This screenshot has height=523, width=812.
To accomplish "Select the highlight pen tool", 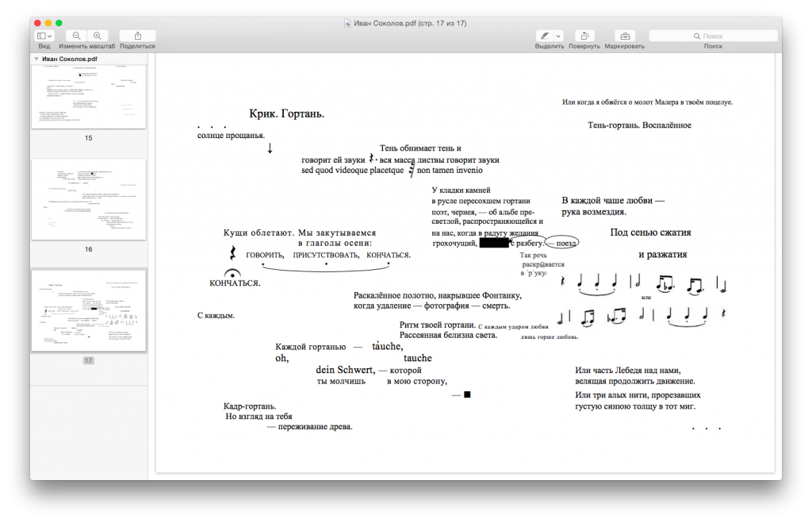I will click(544, 36).
